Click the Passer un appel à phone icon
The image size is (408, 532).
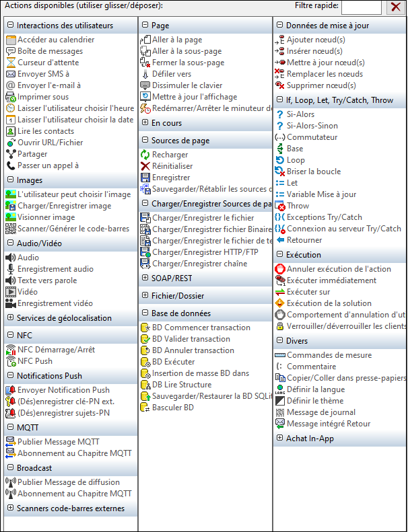point(11,165)
